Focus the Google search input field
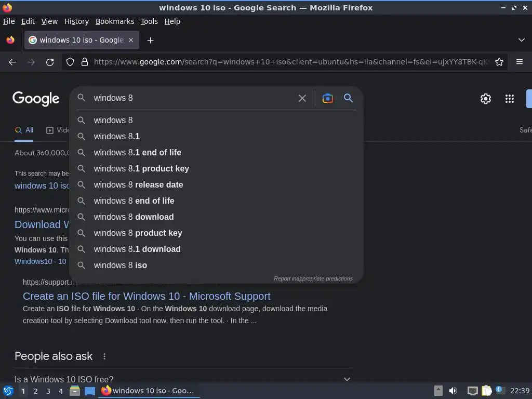 (193, 98)
